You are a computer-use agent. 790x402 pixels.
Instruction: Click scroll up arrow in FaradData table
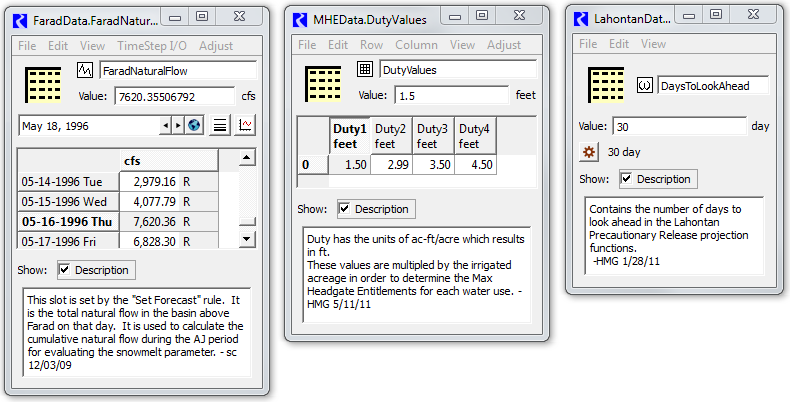coord(247,158)
